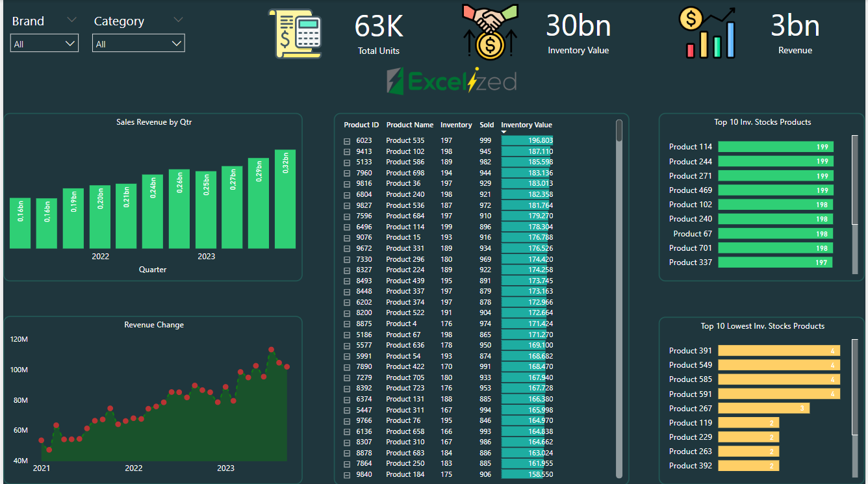Image resolution: width=868 pixels, height=484 pixels.
Task: Expand row for Product ID 7960
Action: [347, 173]
